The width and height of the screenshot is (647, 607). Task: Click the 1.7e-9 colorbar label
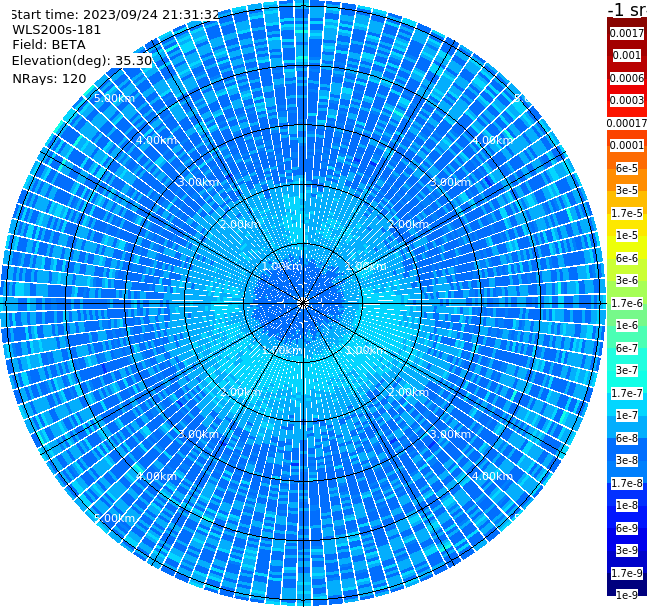pos(627,573)
